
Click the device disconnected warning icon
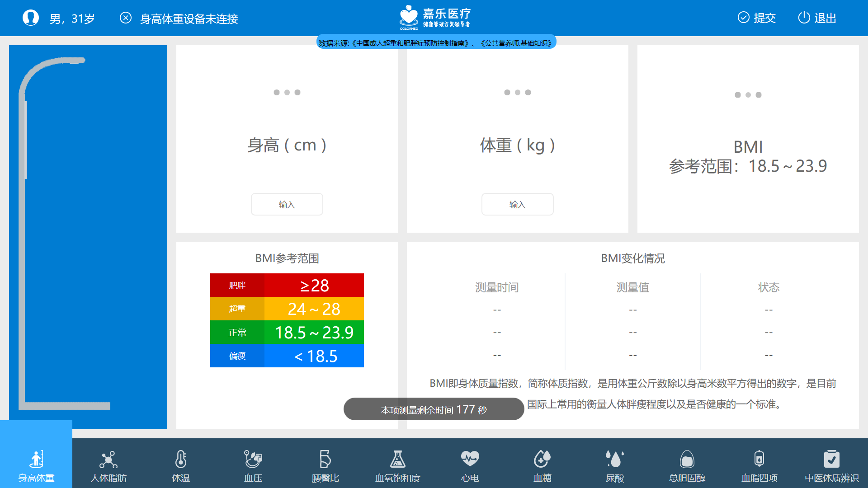click(126, 18)
